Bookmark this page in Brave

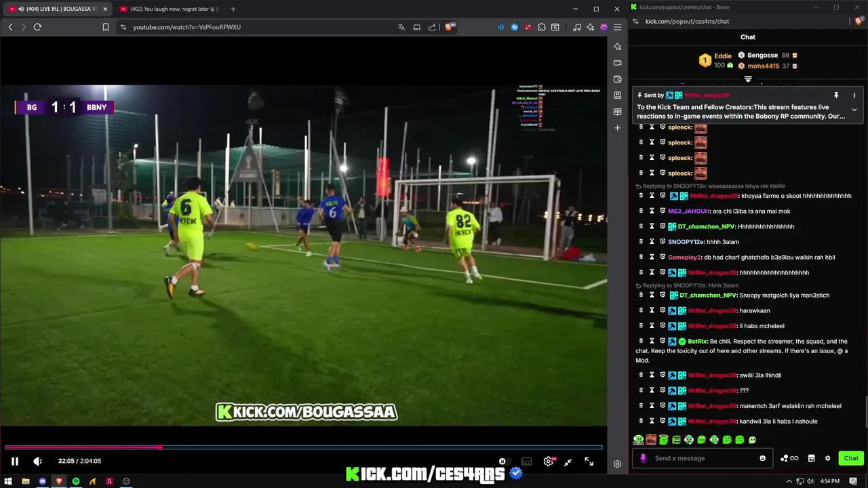pos(106,27)
